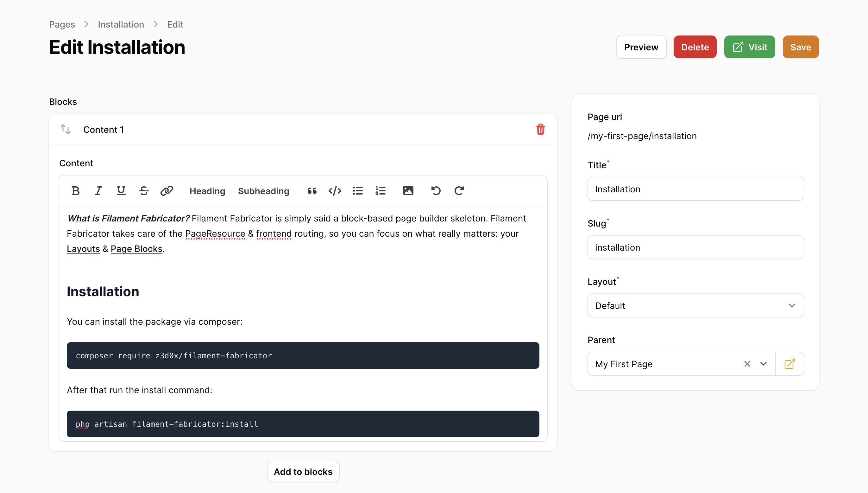
Task: Apply underline formatting
Action: click(121, 191)
